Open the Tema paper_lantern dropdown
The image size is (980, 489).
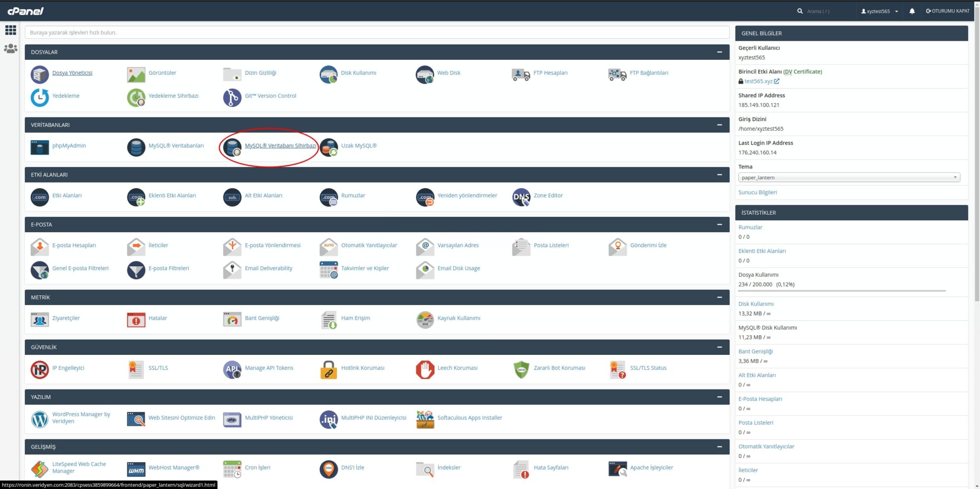coord(849,178)
